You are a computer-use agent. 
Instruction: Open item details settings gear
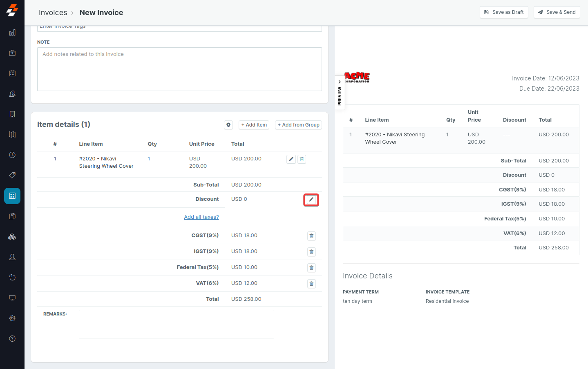(228, 125)
